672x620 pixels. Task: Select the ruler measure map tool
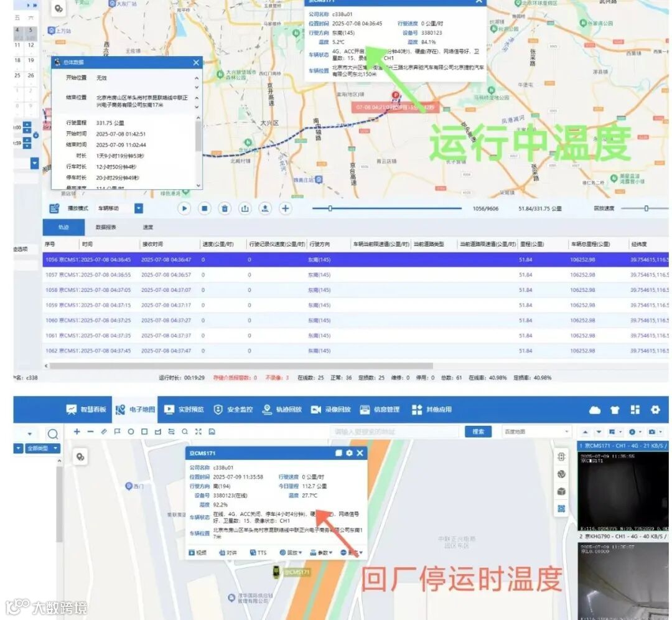coord(104,432)
